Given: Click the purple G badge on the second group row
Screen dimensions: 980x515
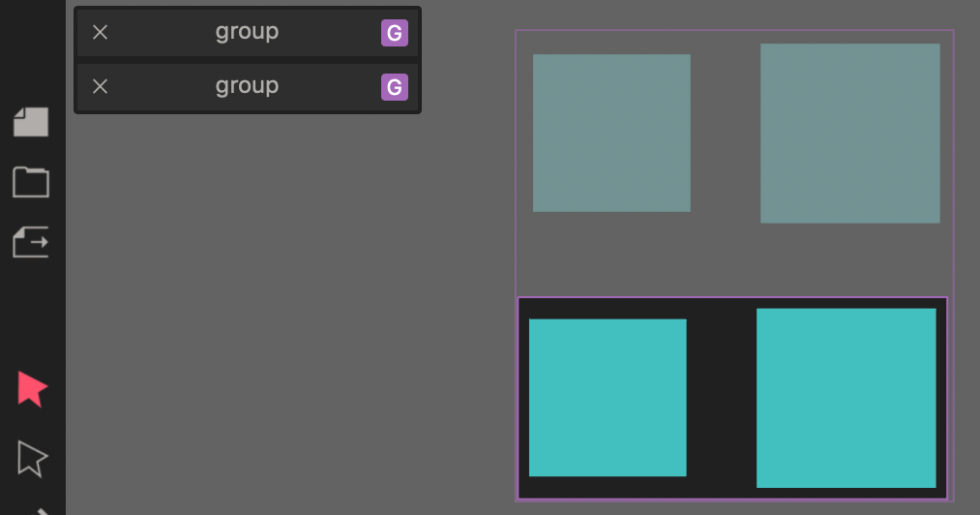Looking at the screenshot, I should click(394, 88).
